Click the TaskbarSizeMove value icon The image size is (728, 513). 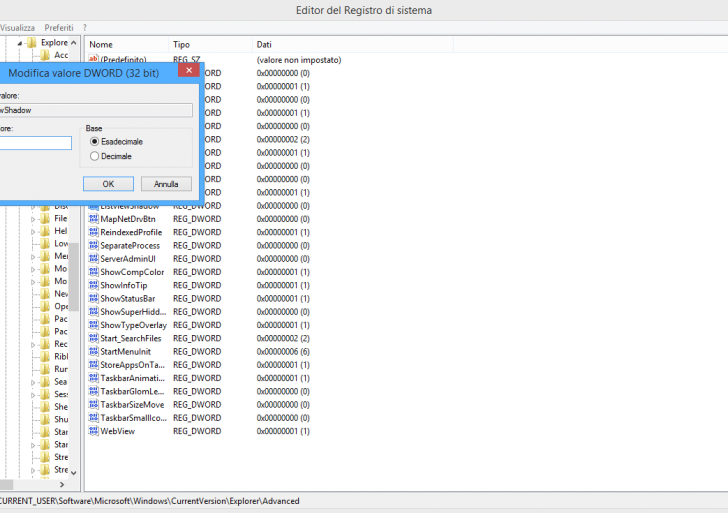(93, 404)
